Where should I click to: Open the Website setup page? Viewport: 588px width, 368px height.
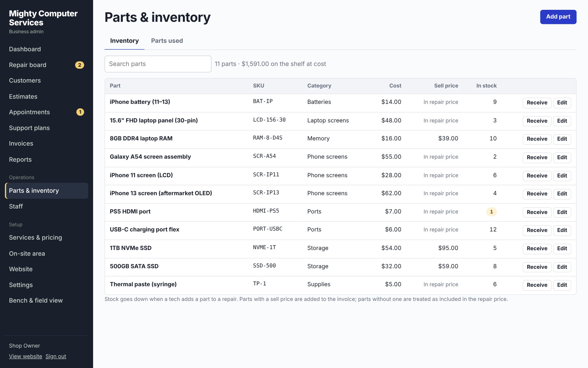(46, 269)
